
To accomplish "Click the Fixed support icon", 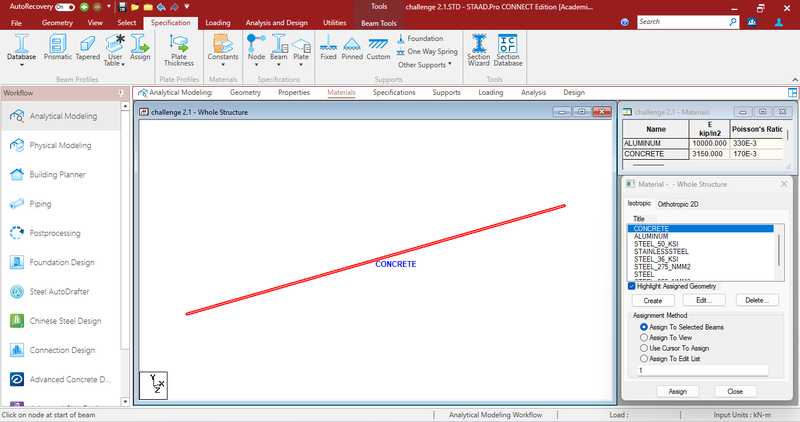I will [328, 47].
